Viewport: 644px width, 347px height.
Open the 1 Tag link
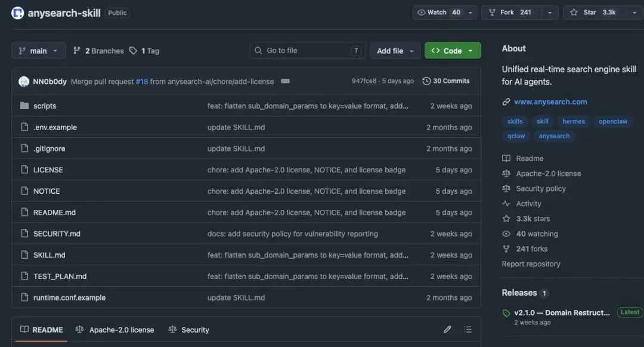[x=144, y=51]
